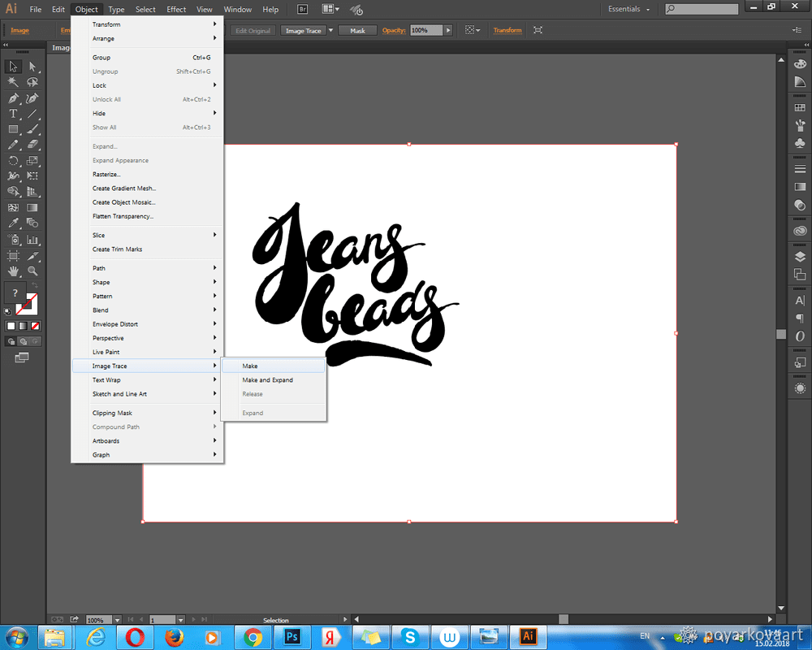Click Image Trace button in control bar
Viewport: 812px width, 650px height.
click(x=304, y=31)
